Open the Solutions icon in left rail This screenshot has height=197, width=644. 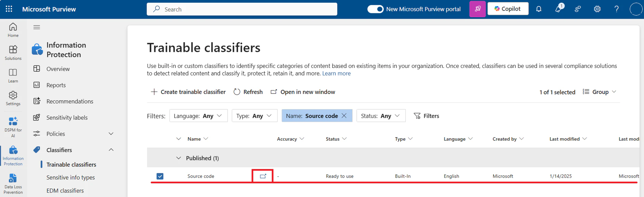click(13, 53)
